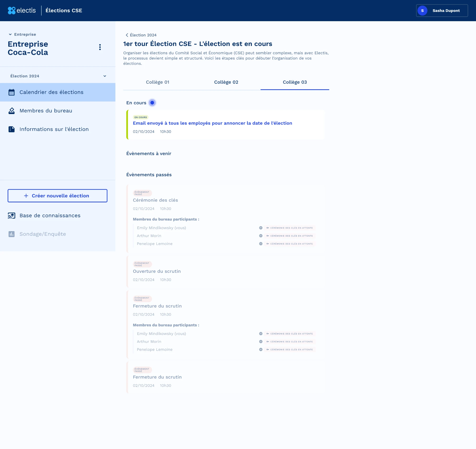
Task: Select the Collège 03 tab
Action: click(x=295, y=82)
